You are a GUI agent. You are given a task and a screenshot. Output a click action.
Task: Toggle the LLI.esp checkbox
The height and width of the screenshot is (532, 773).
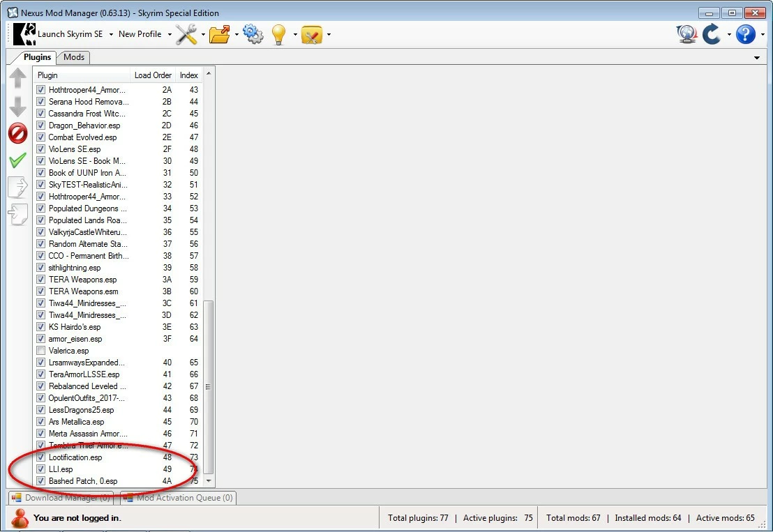(x=41, y=469)
